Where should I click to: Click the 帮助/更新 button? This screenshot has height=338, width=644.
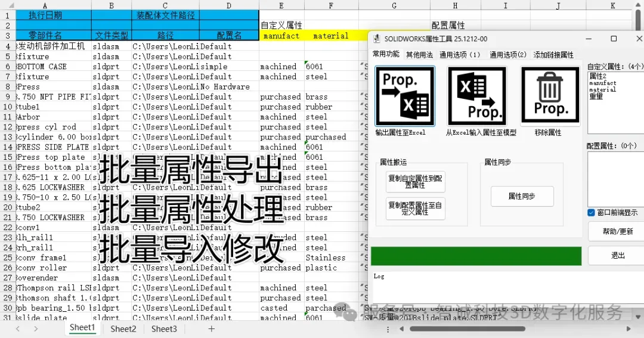tap(618, 231)
